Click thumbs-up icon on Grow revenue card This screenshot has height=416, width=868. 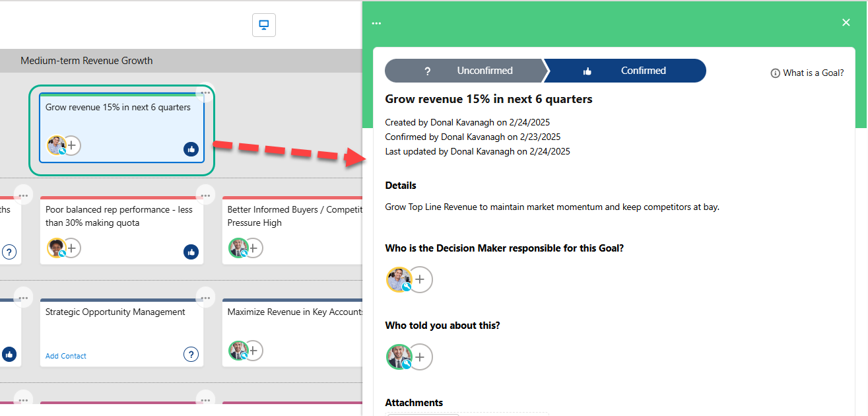point(191,149)
